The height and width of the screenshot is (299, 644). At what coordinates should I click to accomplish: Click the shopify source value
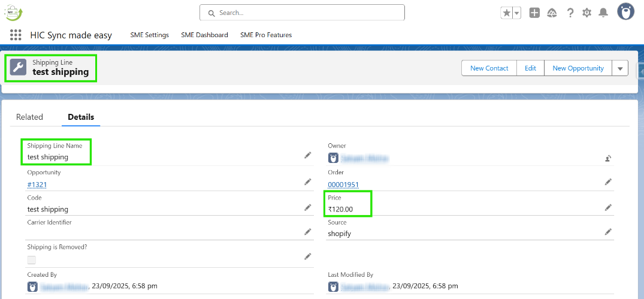(x=339, y=234)
